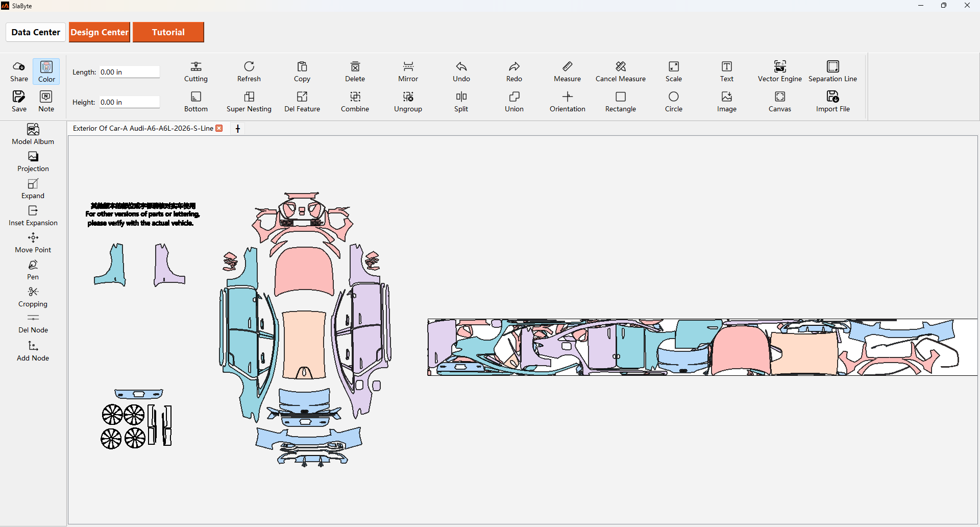Use the Split tool
The height and width of the screenshot is (527, 980).
tap(461, 102)
